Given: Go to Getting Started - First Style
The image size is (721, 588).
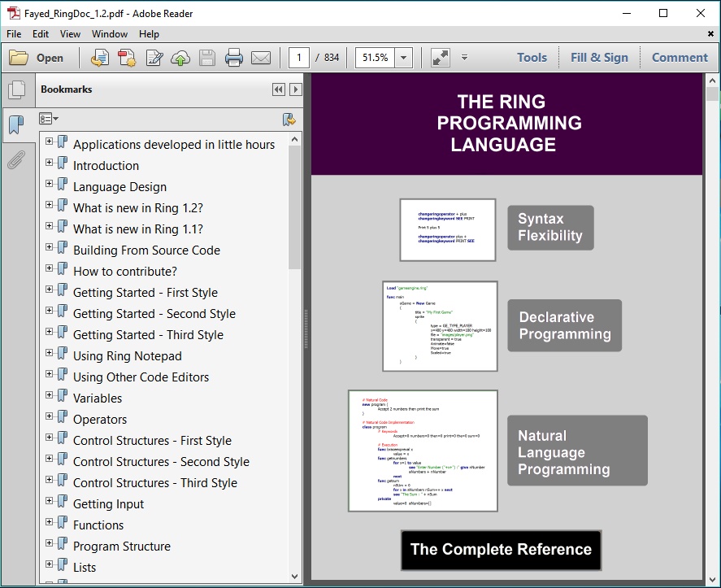Looking at the screenshot, I should [146, 293].
